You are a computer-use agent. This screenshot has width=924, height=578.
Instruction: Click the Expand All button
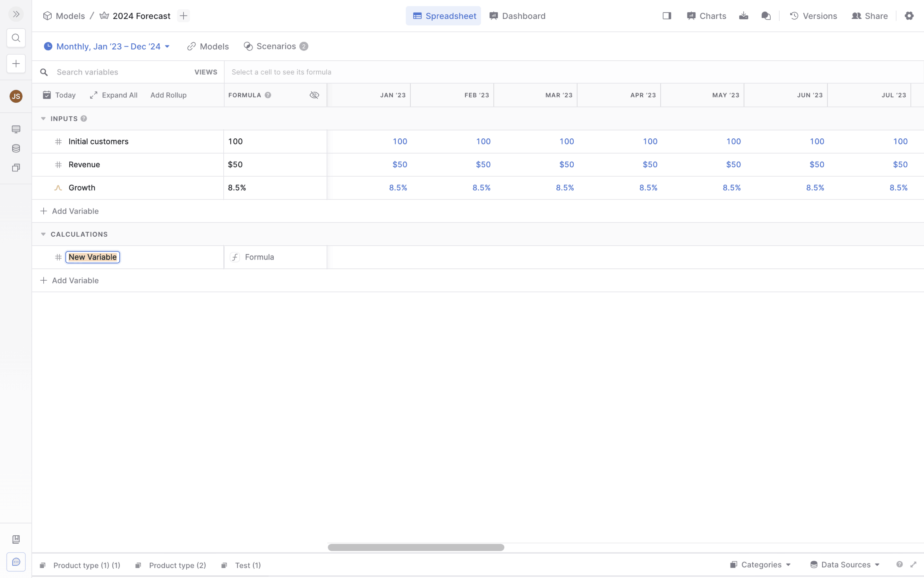(114, 95)
